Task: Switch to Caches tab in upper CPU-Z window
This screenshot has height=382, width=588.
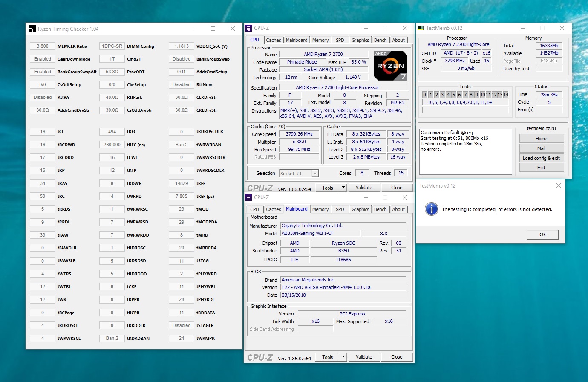Action: coord(273,40)
